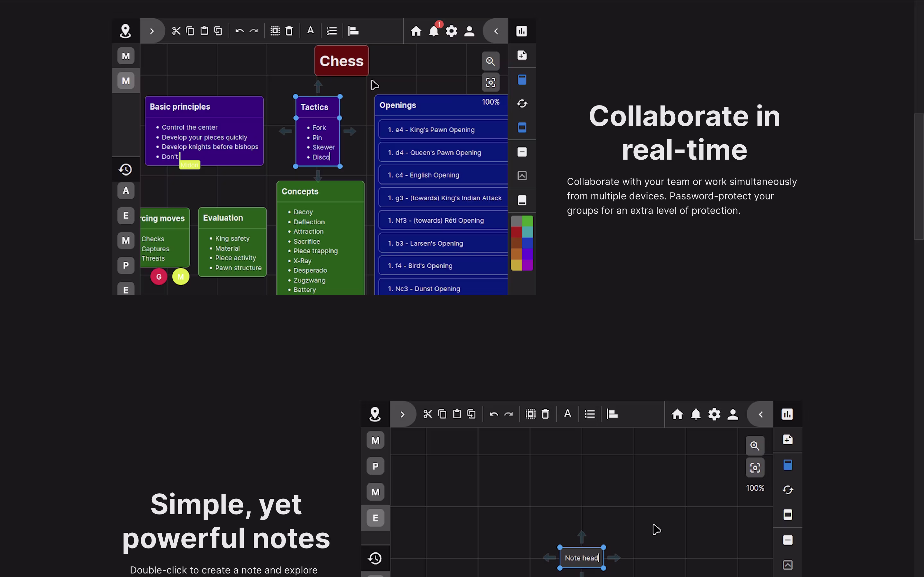Open the settings gear in top app toolbar

coord(451,31)
